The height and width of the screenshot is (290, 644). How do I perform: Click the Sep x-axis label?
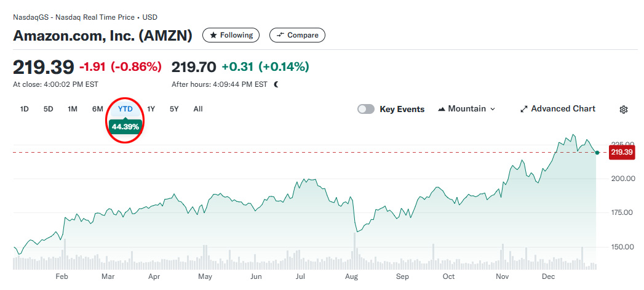(x=402, y=277)
